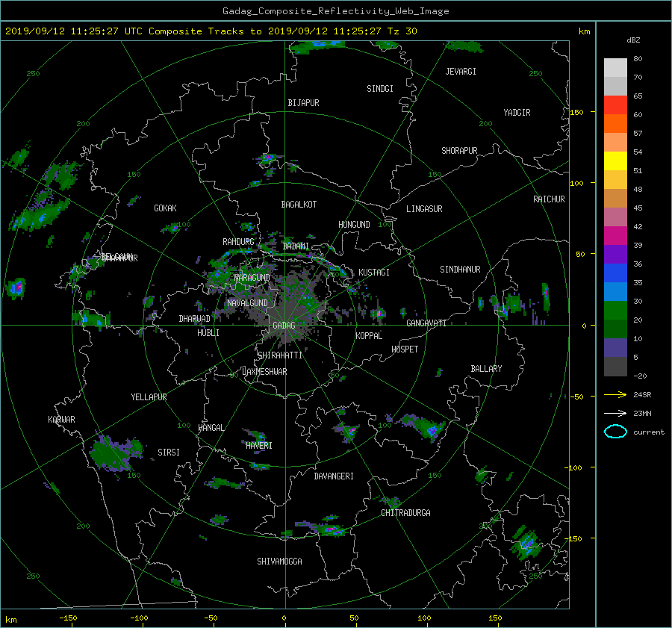Click the cyan current-track ellipse legend icon
672x628 pixels.
pyautogui.click(x=615, y=432)
